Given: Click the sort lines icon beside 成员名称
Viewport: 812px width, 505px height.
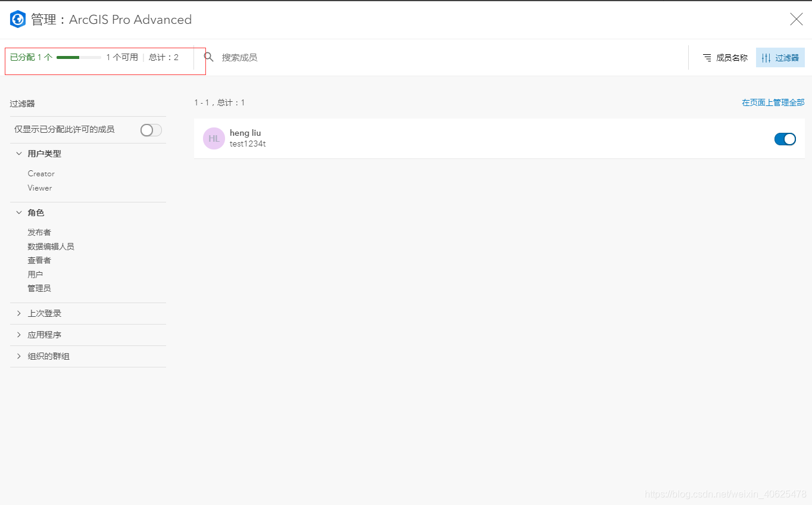Looking at the screenshot, I should (707, 58).
